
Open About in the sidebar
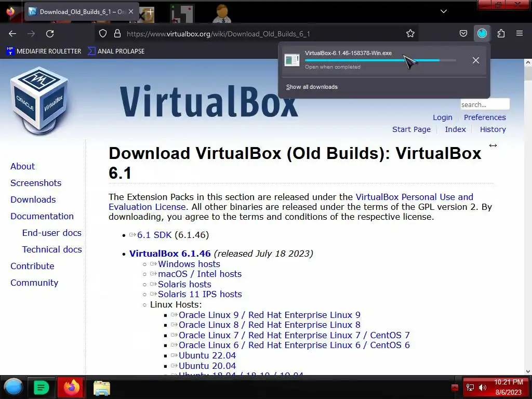(x=22, y=166)
